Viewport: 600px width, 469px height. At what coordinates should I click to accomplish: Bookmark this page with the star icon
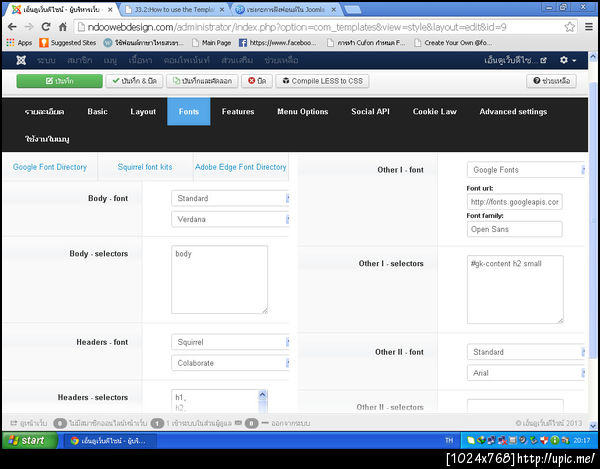pos(569,27)
